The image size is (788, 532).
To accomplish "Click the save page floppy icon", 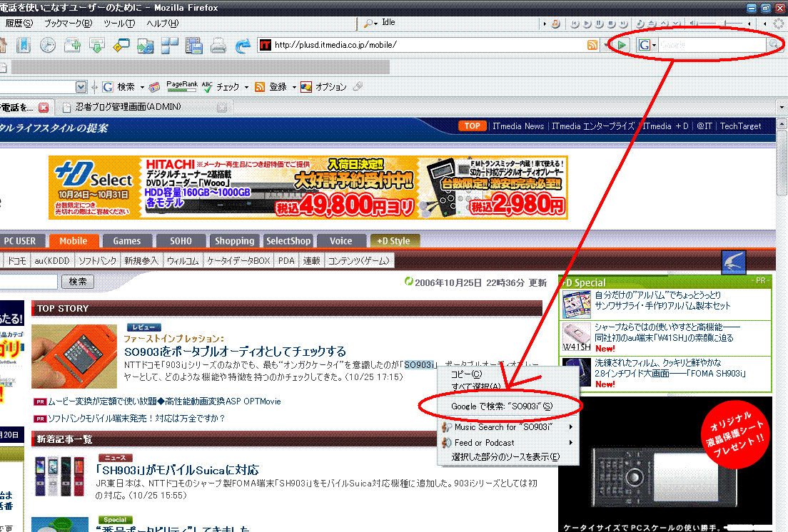I will coord(193,45).
